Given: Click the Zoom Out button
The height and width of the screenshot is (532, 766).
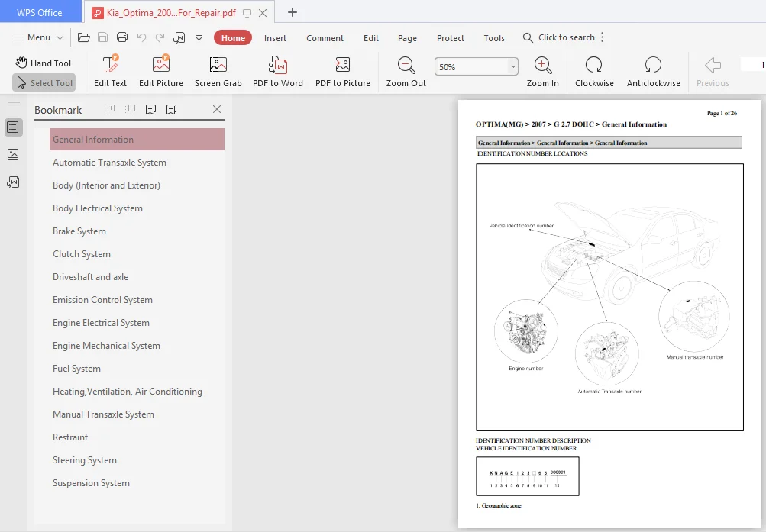Looking at the screenshot, I should coord(406,71).
